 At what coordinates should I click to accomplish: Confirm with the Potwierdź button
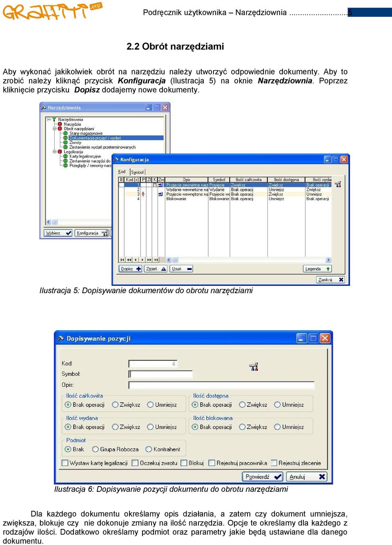point(263,477)
